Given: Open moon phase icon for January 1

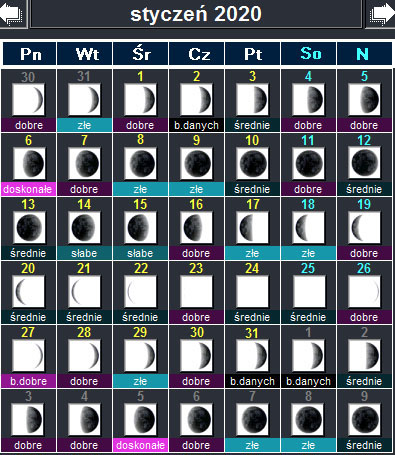Looking at the screenshot, I should click(140, 99).
